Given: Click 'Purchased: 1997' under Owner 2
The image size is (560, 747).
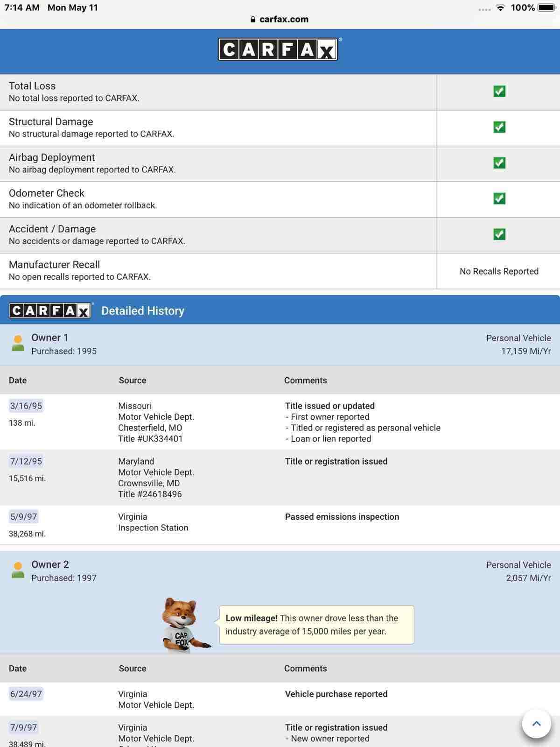Looking at the screenshot, I should coord(64,578).
